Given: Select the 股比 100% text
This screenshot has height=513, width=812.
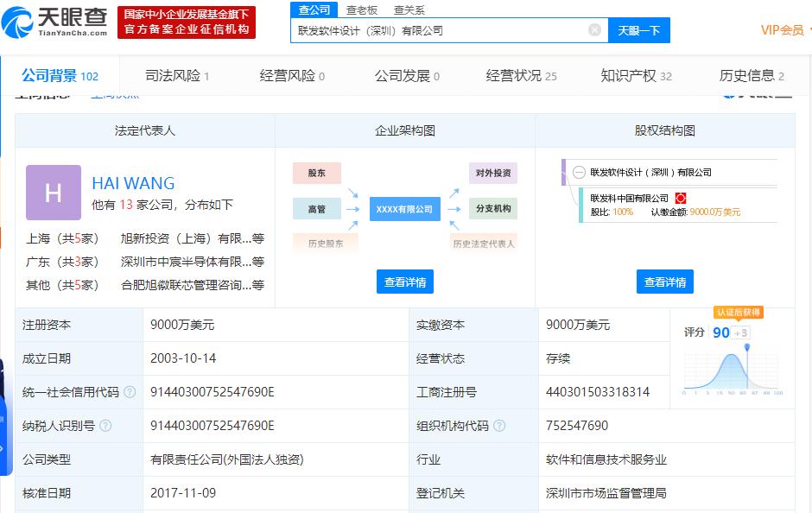Looking at the screenshot, I should tap(612, 212).
